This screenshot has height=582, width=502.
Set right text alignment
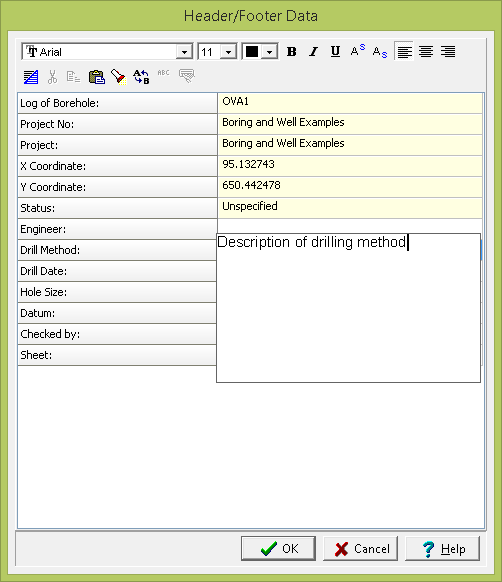tap(448, 52)
